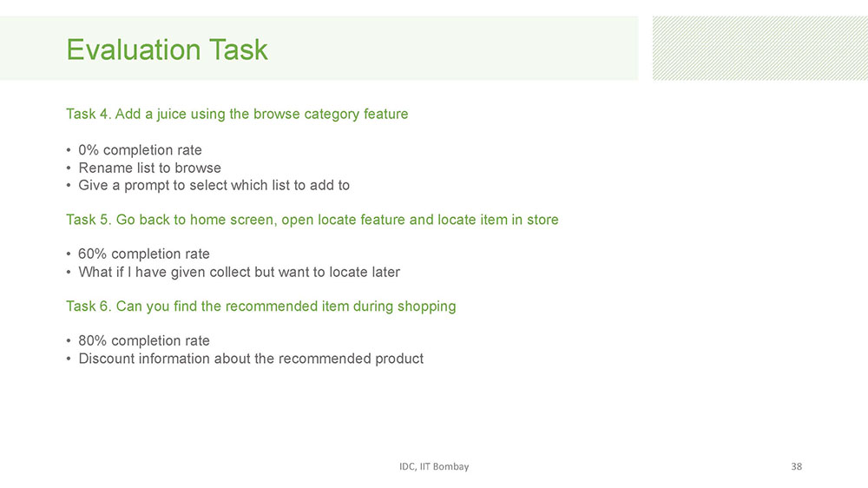The image size is (868, 488).
Task: Click the IDC, IIT Bombay footer text
Action: (434, 466)
